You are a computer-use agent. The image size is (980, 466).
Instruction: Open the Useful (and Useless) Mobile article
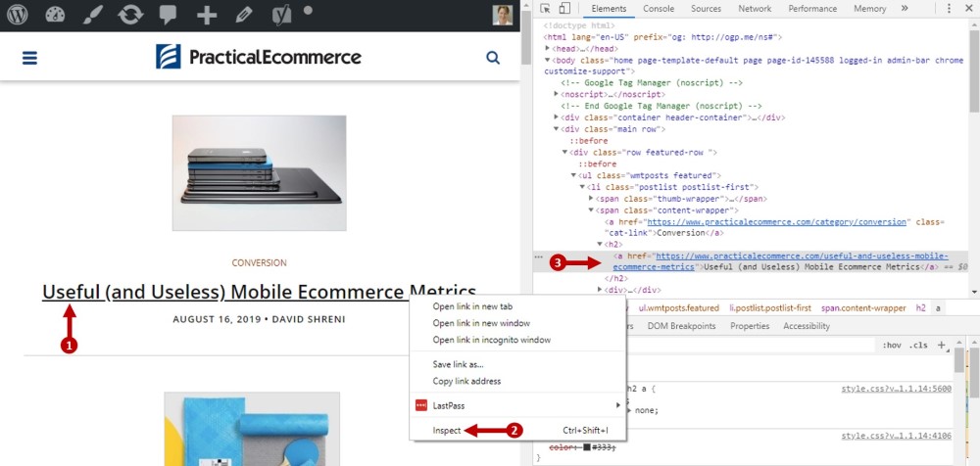[x=259, y=292]
